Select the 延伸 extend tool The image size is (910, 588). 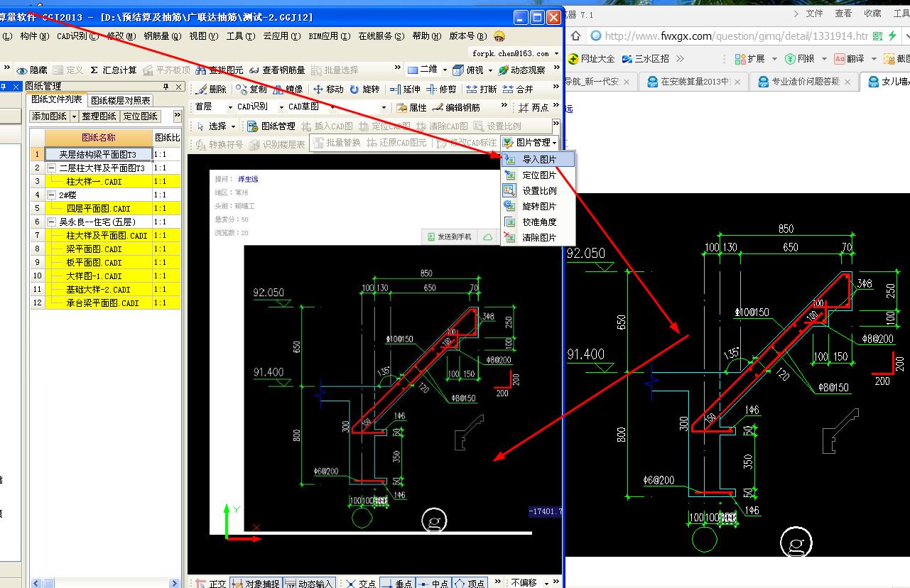[x=406, y=89]
